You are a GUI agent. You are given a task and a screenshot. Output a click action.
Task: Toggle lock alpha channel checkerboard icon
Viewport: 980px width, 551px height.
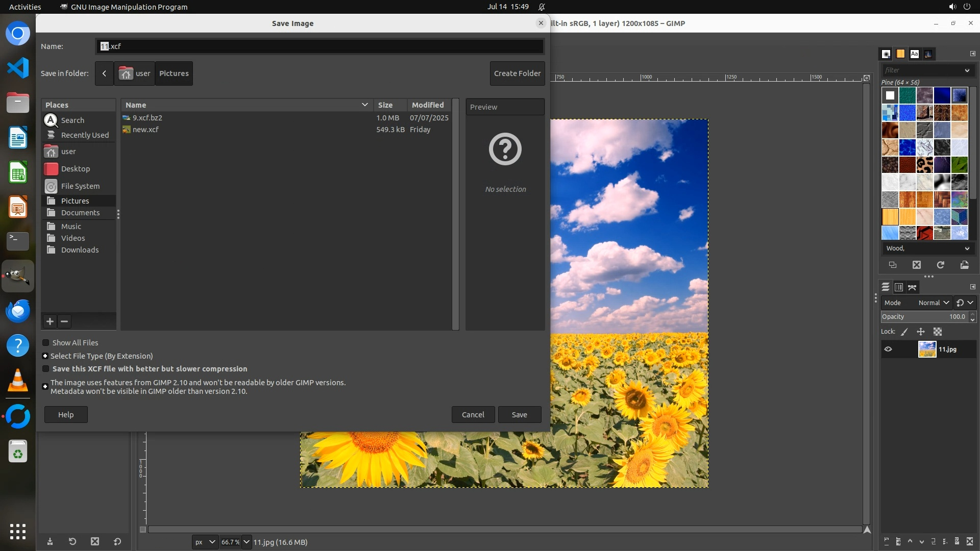(938, 332)
